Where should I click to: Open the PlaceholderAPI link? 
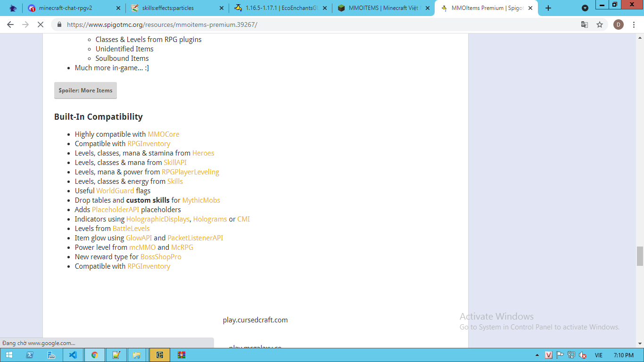coord(116,210)
